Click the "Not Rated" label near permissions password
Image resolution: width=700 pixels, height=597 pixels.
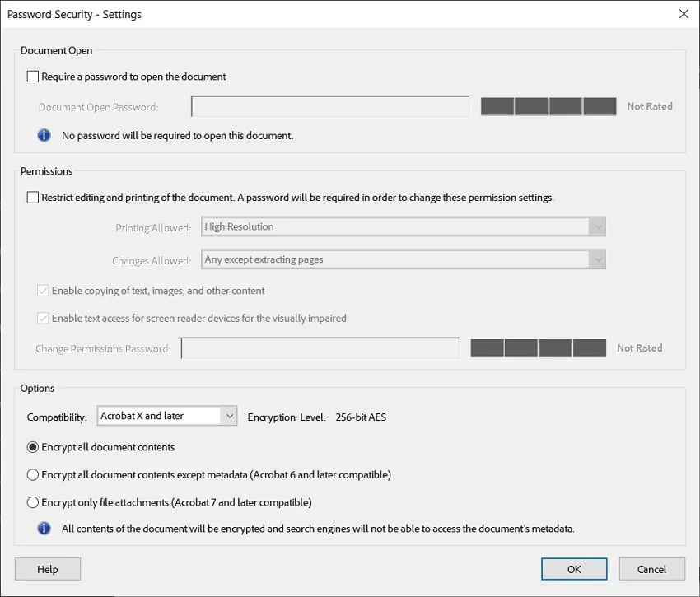point(639,347)
